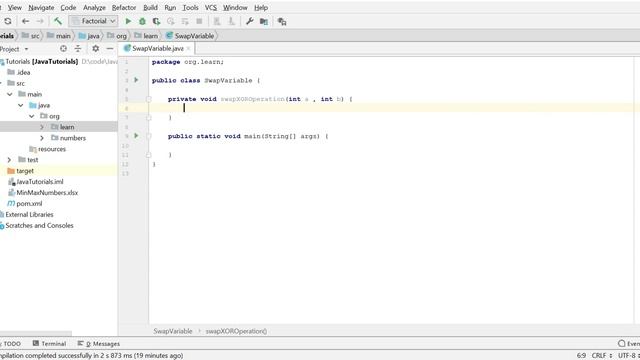
Task: Open the Run menu
Action: (x=170, y=7)
